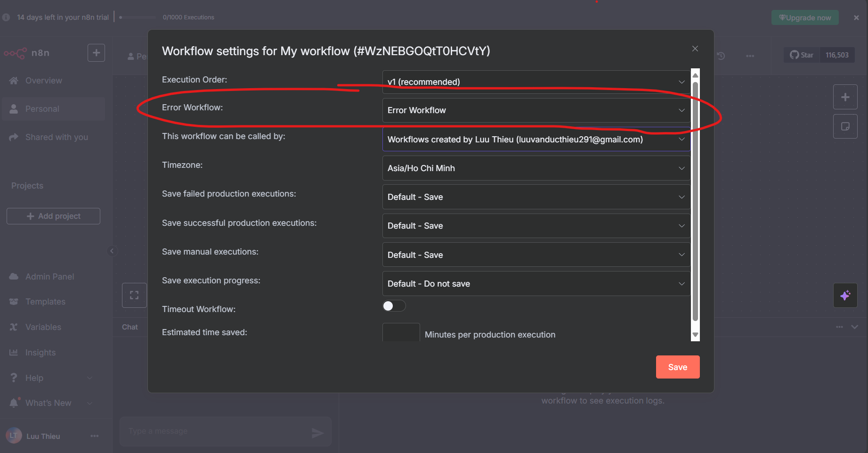Click the zoom to fit canvas button
Image resolution: width=868 pixels, height=453 pixels.
[x=134, y=296]
